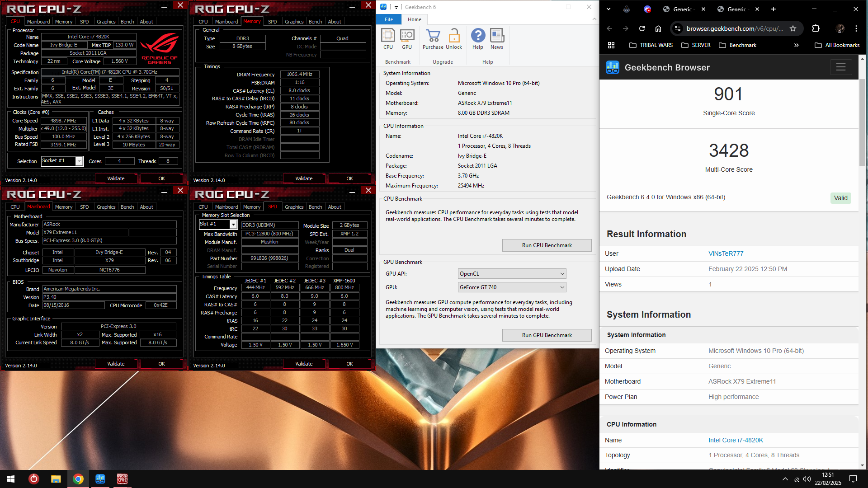Screen dimensions: 868x488
Task: Click the browser page vertical scrollbar
Action: point(863,122)
